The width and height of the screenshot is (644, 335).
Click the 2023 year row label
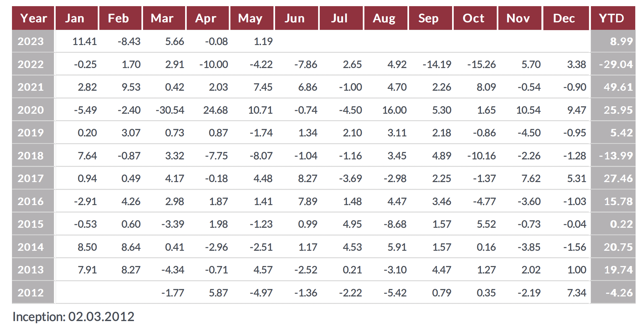tap(31, 41)
